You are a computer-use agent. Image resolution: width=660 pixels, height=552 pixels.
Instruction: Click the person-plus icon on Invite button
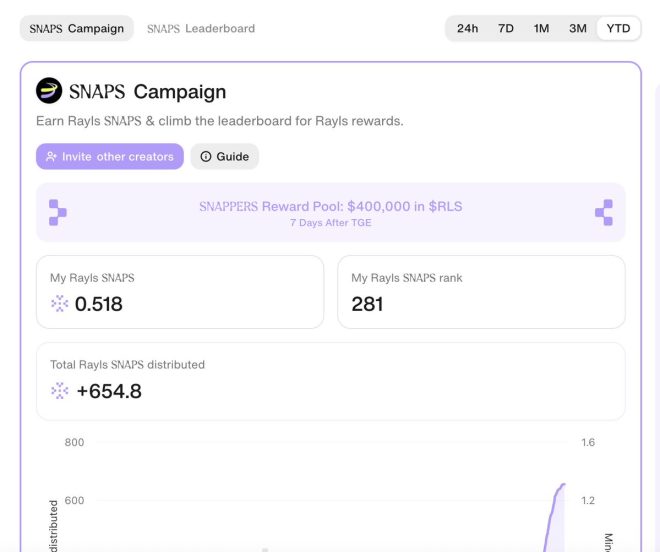coord(51,157)
